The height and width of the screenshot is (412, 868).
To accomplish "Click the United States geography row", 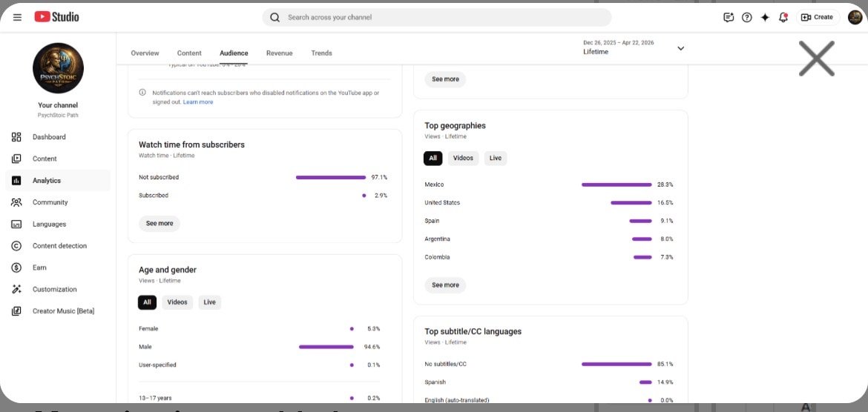I will [549, 203].
